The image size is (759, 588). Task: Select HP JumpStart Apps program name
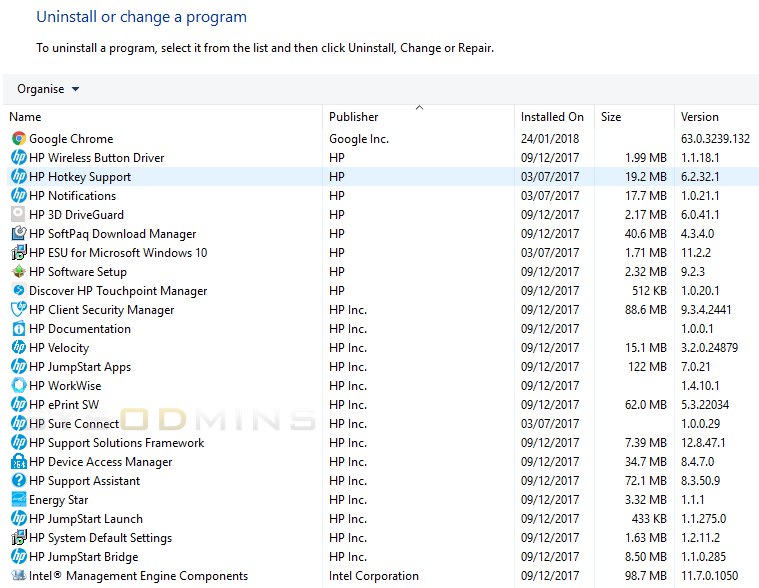point(80,366)
